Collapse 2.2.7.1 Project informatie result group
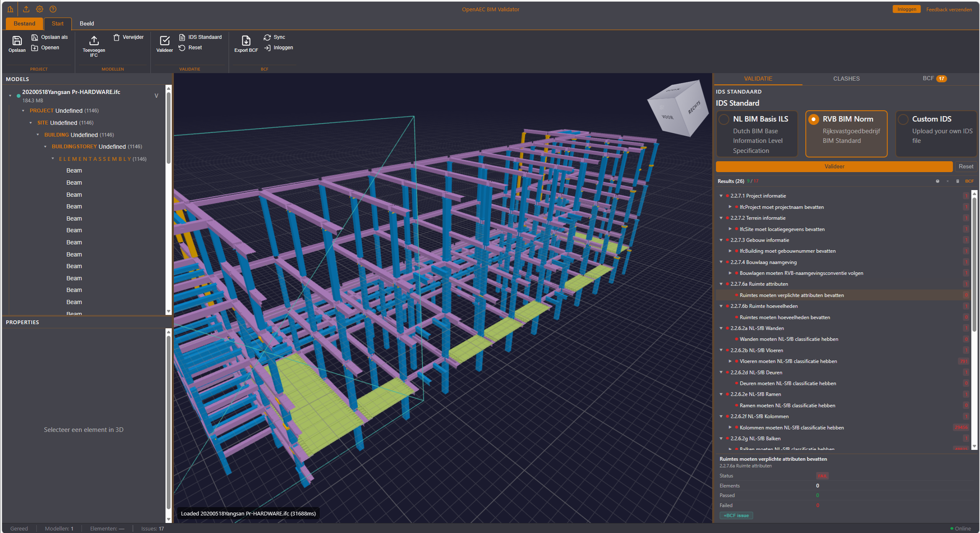Viewport: 980px width, 533px height. pos(721,196)
